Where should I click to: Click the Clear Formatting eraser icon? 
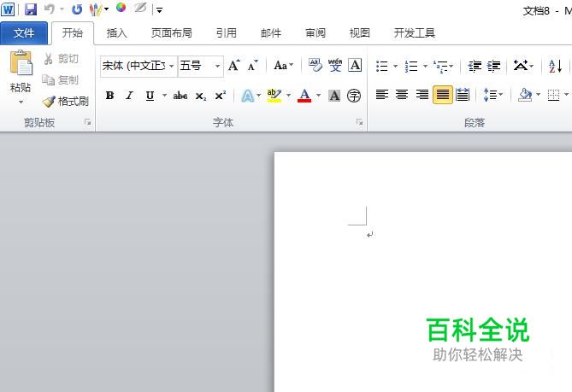coord(315,66)
